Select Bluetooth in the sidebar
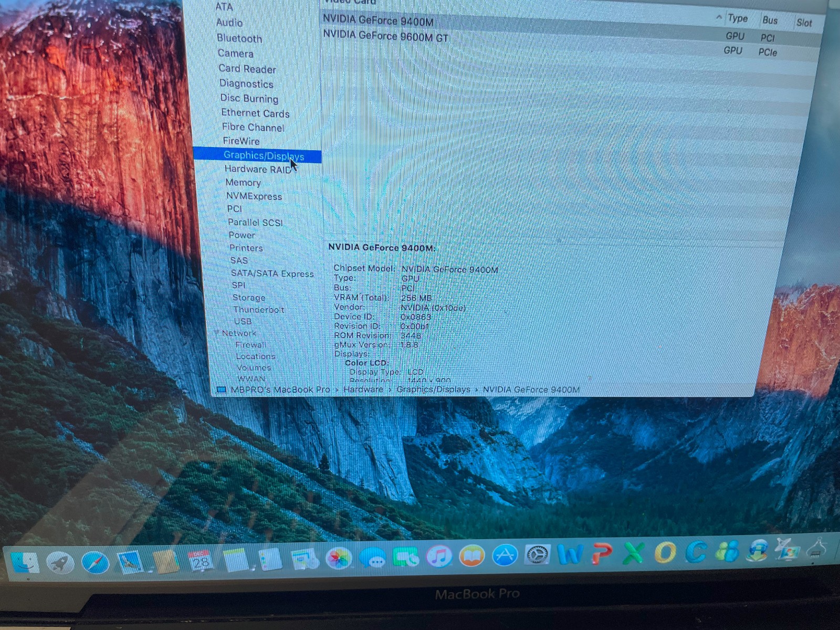Screen dimensions: 840x630 click(x=239, y=38)
